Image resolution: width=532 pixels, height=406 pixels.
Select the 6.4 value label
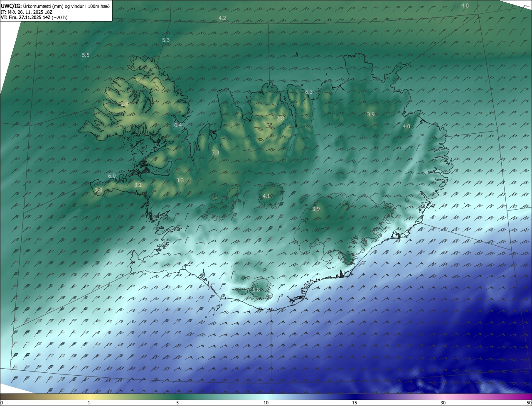[x=178, y=125]
